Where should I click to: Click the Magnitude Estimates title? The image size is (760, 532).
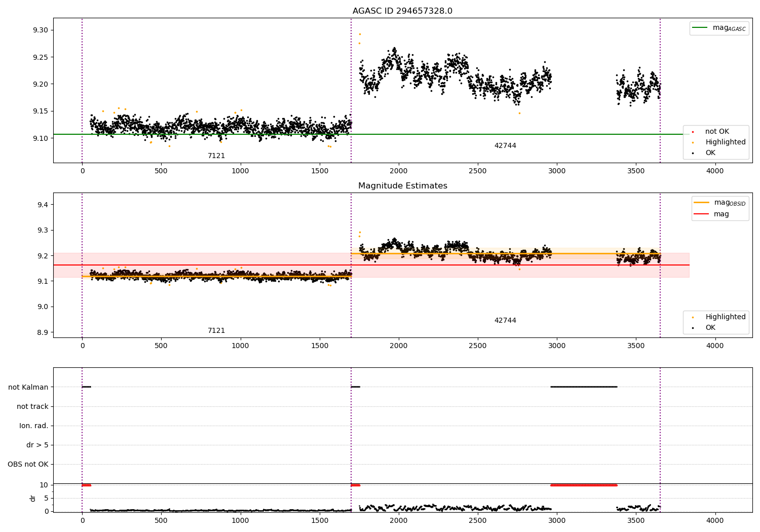[402, 186]
